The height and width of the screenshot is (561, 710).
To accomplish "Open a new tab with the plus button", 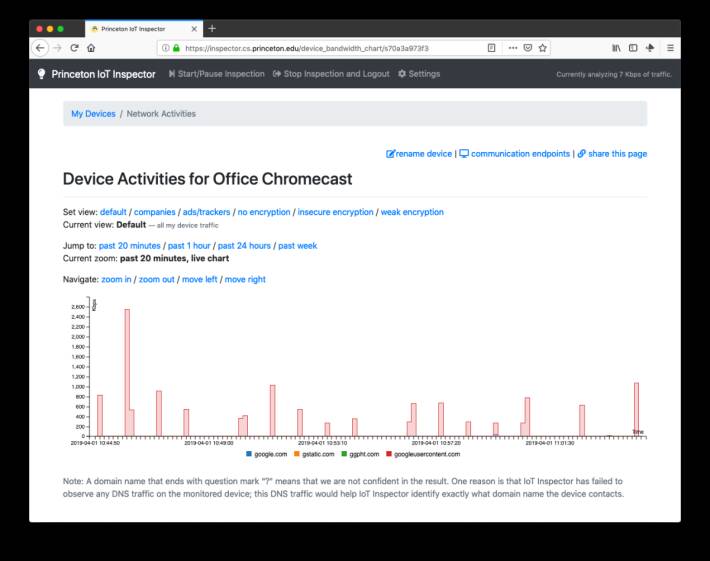I will (212, 29).
